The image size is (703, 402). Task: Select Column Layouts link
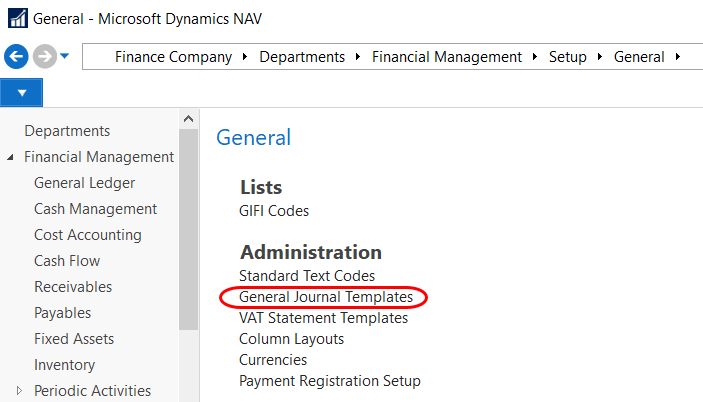(x=291, y=339)
